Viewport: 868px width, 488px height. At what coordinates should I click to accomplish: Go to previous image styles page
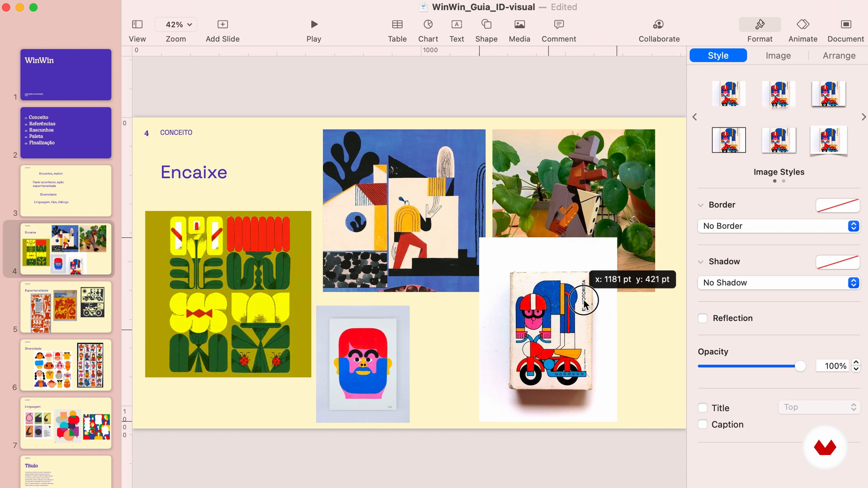[695, 117]
